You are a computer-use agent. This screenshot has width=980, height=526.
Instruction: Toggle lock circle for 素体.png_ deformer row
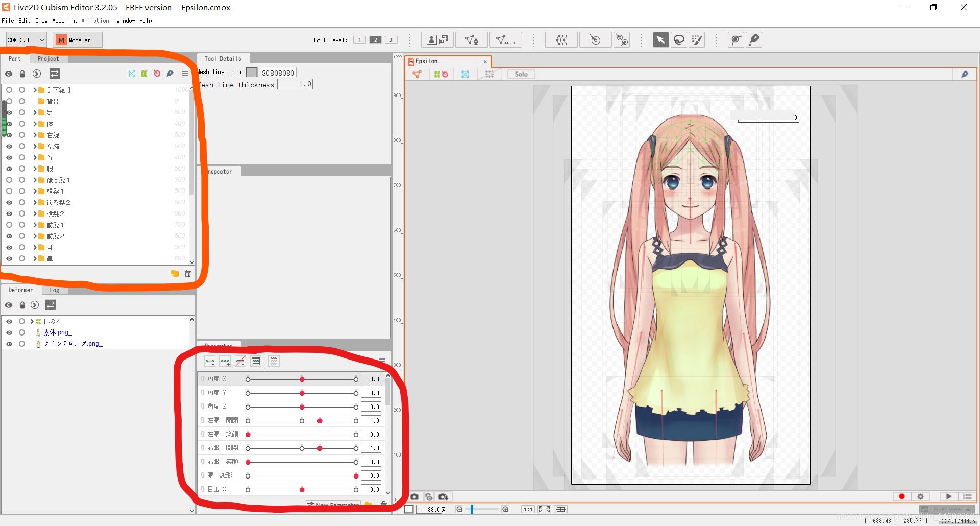[22, 332]
